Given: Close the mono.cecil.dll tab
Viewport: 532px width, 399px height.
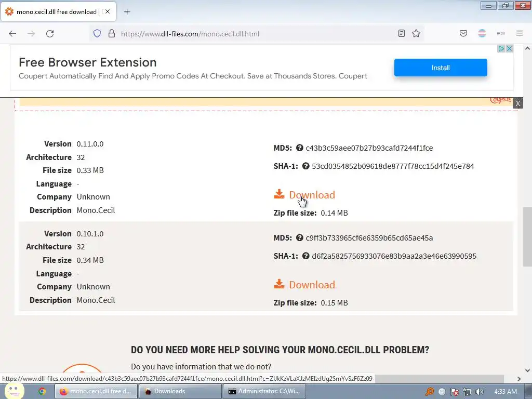Looking at the screenshot, I should (x=108, y=11).
